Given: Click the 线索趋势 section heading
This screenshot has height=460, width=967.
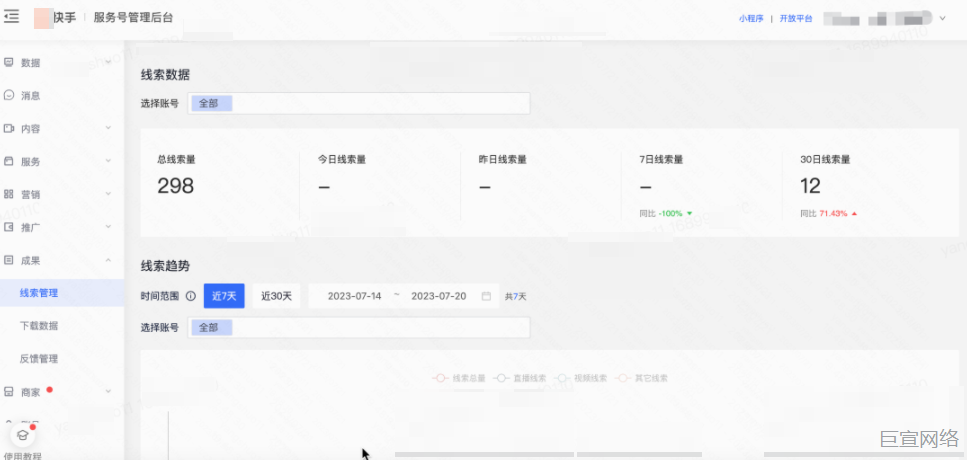Looking at the screenshot, I should [165, 266].
